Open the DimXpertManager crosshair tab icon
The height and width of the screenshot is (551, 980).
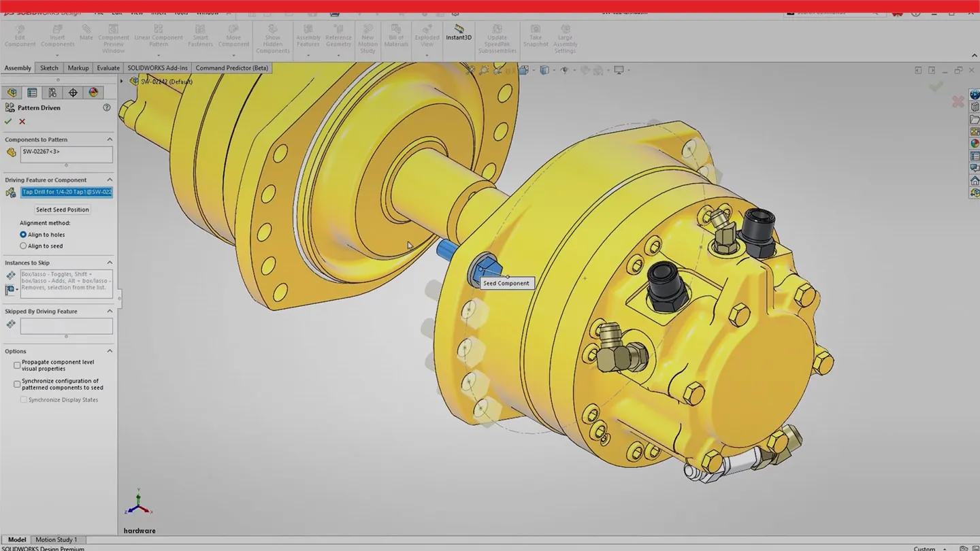[73, 93]
